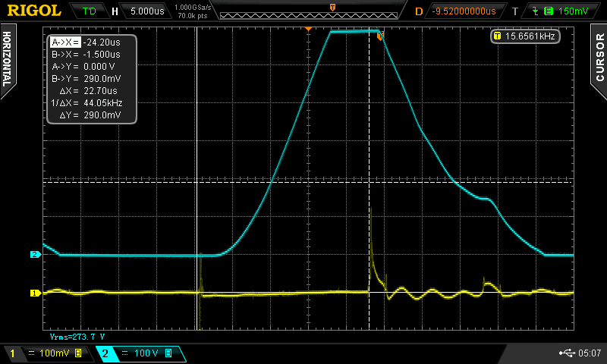This screenshot has width=607, height=364.
Task: Click the H horizontal label
Action: [115, 11]
